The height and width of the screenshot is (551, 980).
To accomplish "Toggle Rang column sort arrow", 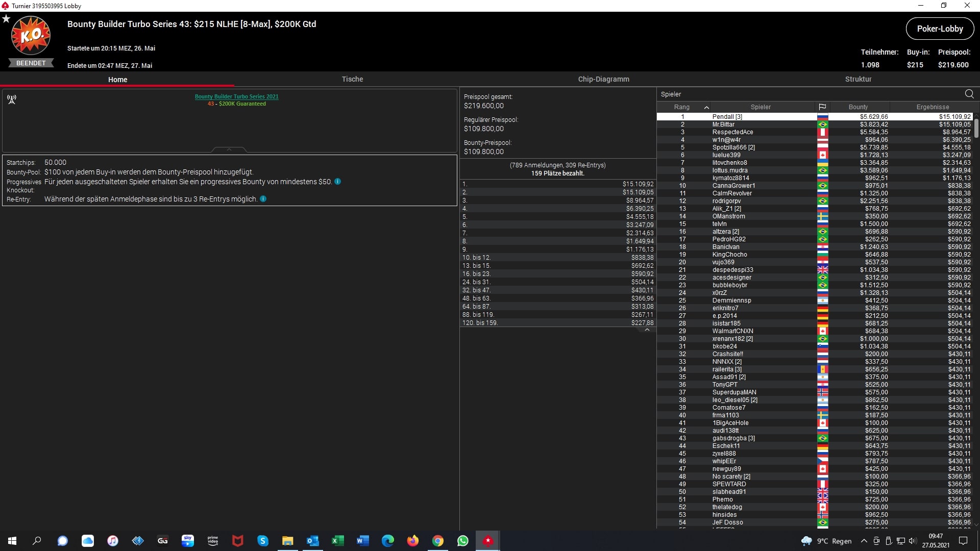I will tap(706, 107).
